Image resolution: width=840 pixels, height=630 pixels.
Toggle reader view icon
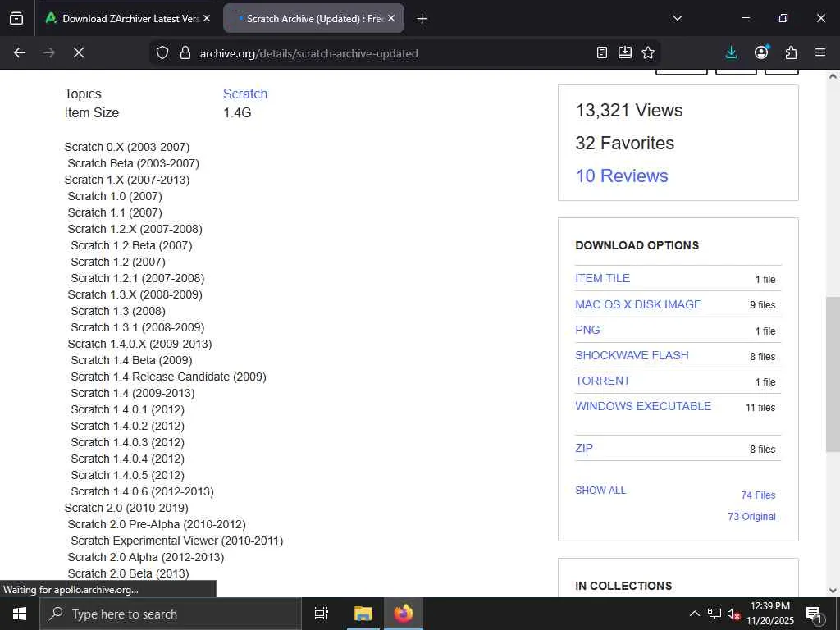602,52
